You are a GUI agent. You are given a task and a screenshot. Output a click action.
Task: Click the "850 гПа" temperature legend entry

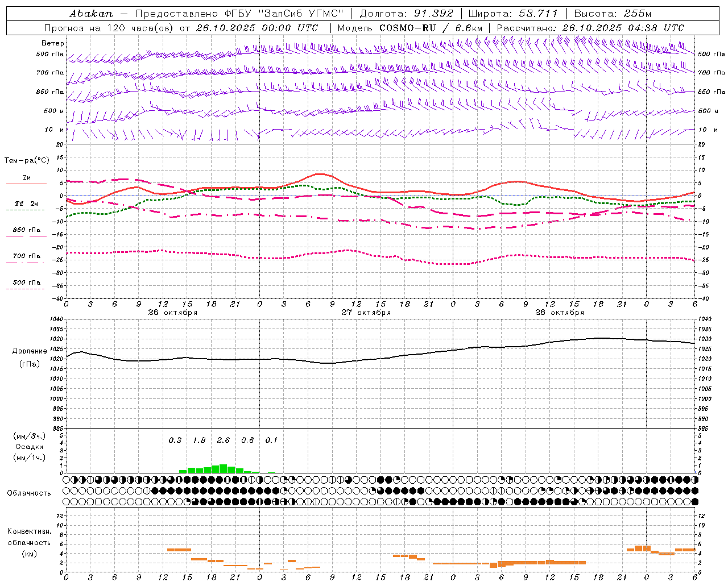coord(27,230)
